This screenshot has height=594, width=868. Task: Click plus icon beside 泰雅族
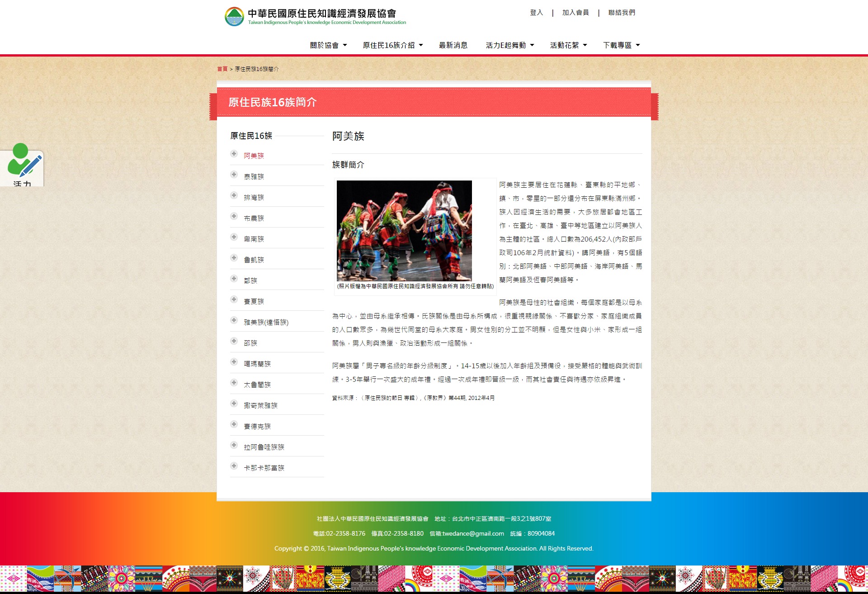point(234,175)
